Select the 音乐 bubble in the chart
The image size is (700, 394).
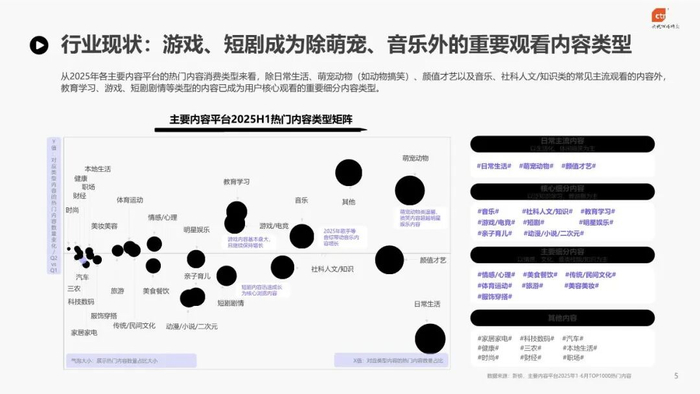coord(302,236)
